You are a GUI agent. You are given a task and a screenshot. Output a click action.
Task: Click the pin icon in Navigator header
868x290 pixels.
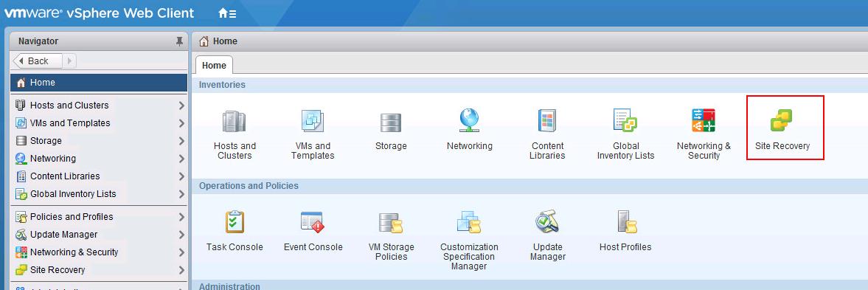click(178, 41)
